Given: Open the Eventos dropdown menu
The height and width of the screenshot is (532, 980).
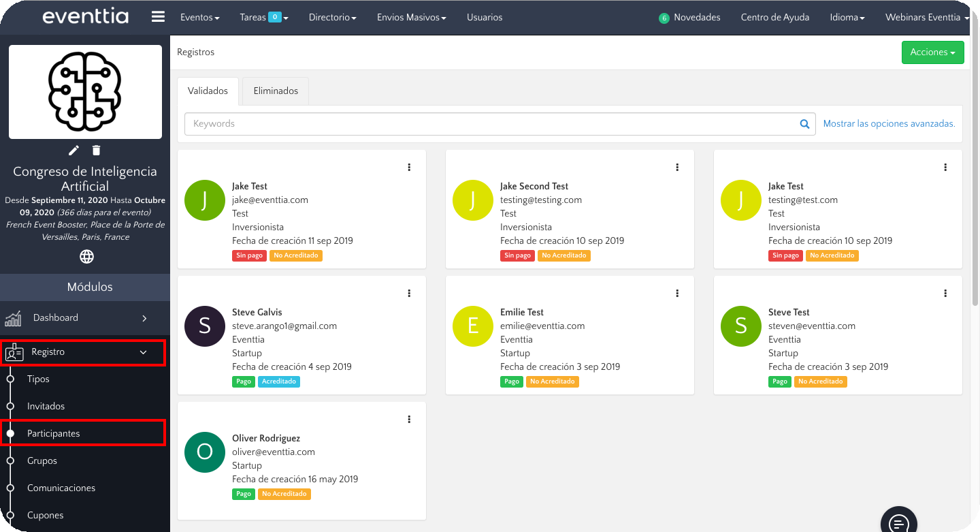Looking at the screenshot, I should 199,18.
